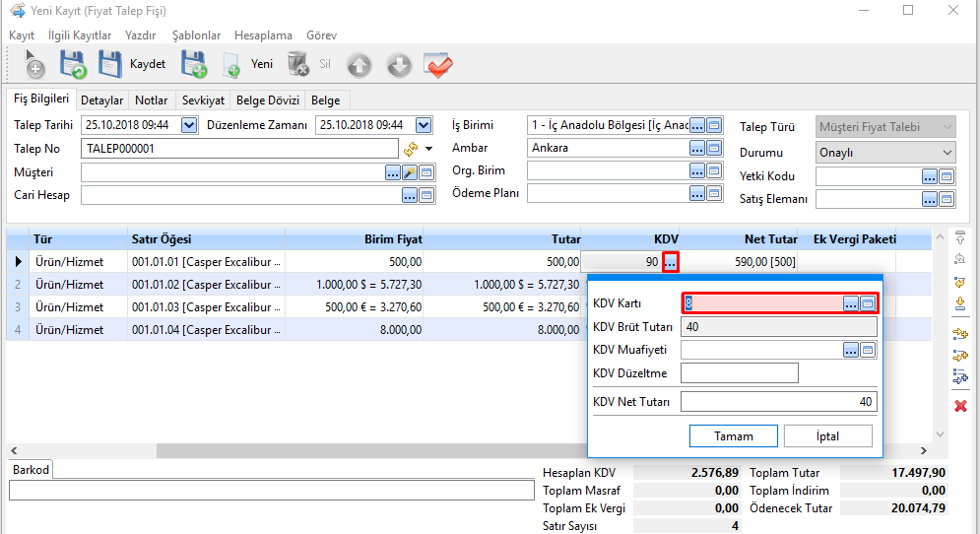Click the Yeni new record icon
Screen dimensions: 980x534
coord(232,65)
